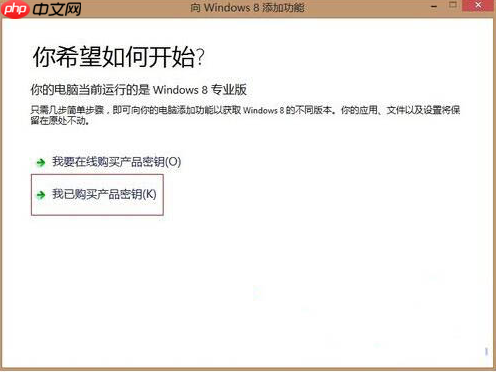Screen dimensions: 496x372
Task: Maximize the 向 Windows 8 添加功能 window
Action: click(453, 5)
